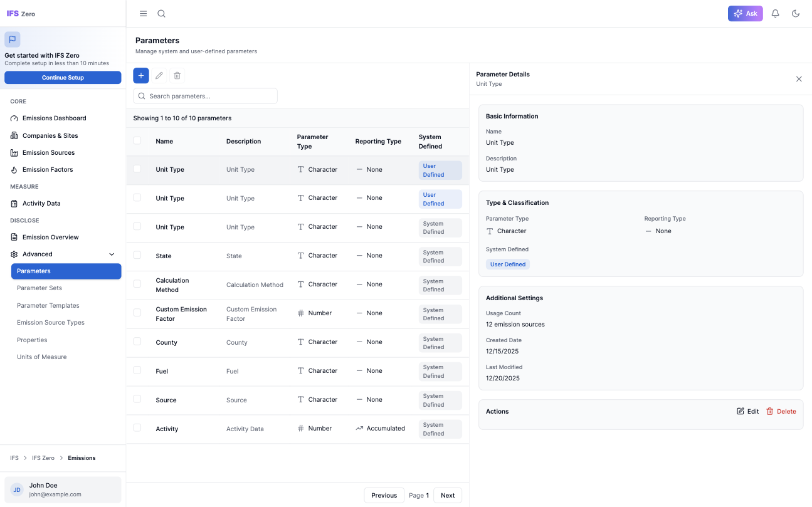This screenshot has height=507, width=812.
Task: Click the Edit icon in the Actions panel
Action: tap(747, 411)
